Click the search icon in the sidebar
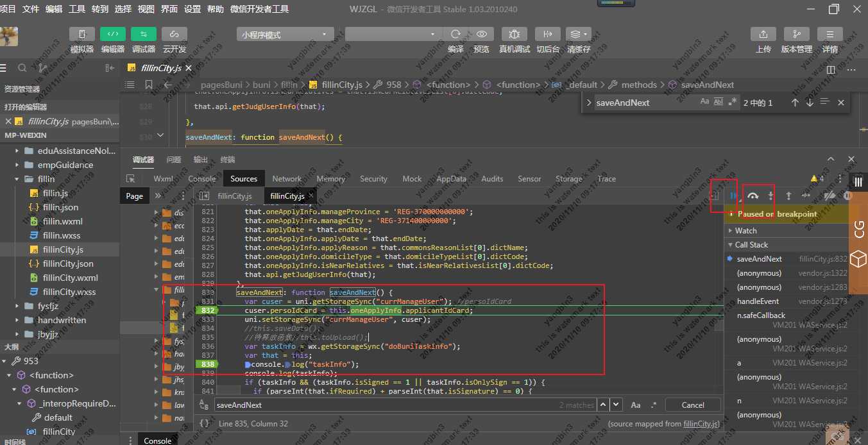Screen dimensions: 868x445 pyautogui.click(x=22, y=68)
